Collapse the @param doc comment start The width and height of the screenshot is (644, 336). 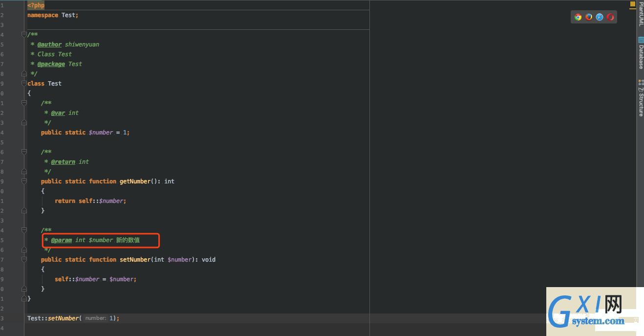coord(24,230)
